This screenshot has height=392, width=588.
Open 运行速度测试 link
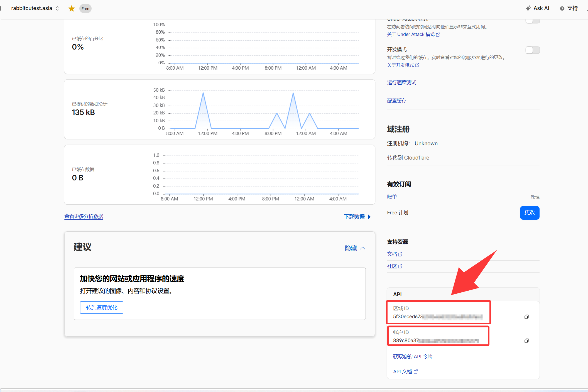coord(401,82)
